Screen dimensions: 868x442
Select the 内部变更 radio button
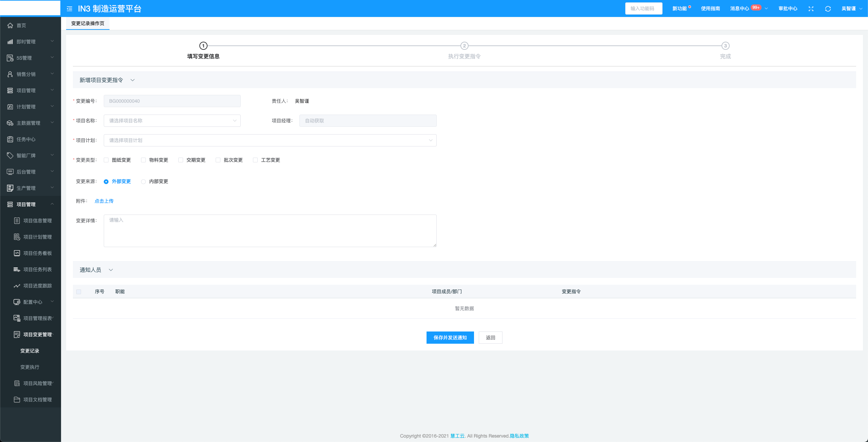click(x=143, y=182)
